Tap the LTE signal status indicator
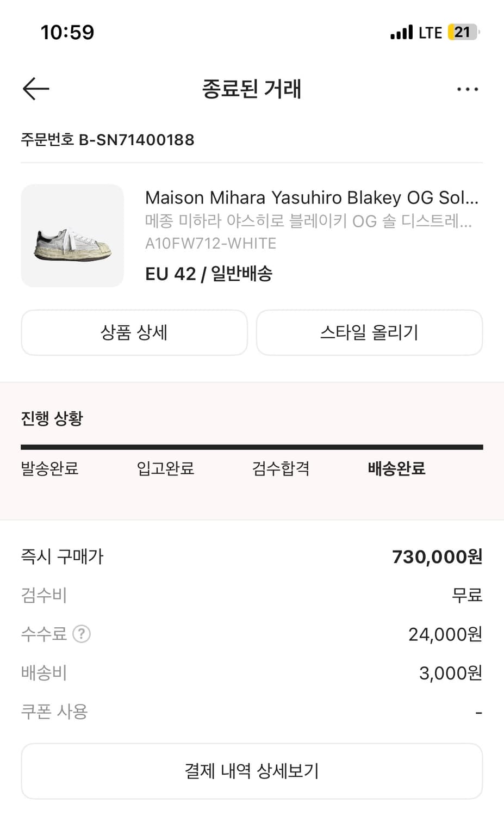 click(416, 33)
